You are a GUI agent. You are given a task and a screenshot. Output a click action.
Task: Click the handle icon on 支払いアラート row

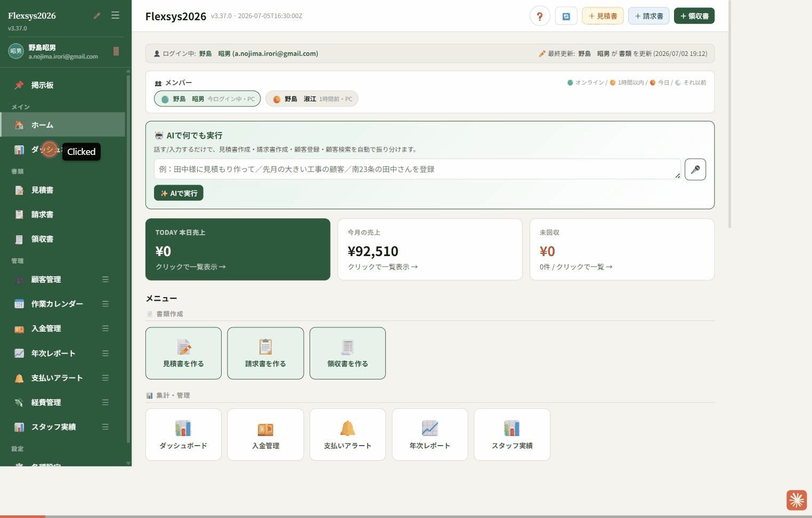105,378
